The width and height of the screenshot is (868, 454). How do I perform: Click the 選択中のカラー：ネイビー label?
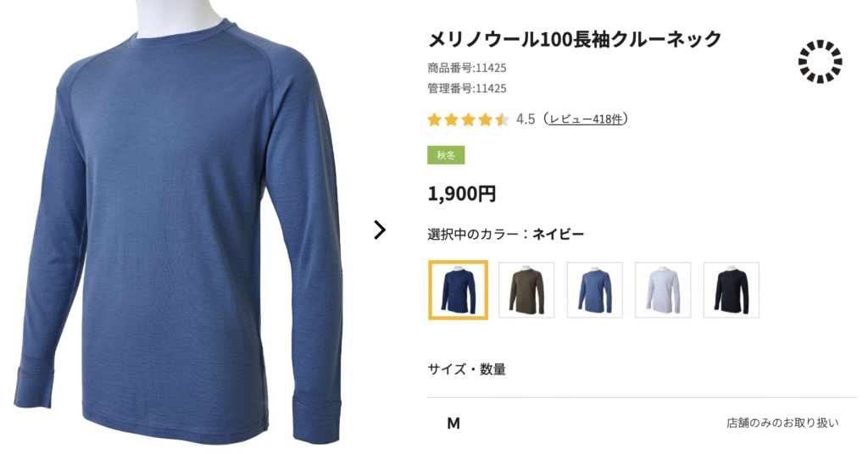pos(505,235)
